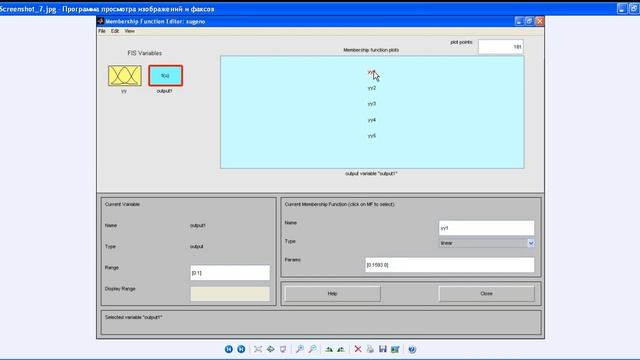Select the output1 f(u) variable box

165,76
